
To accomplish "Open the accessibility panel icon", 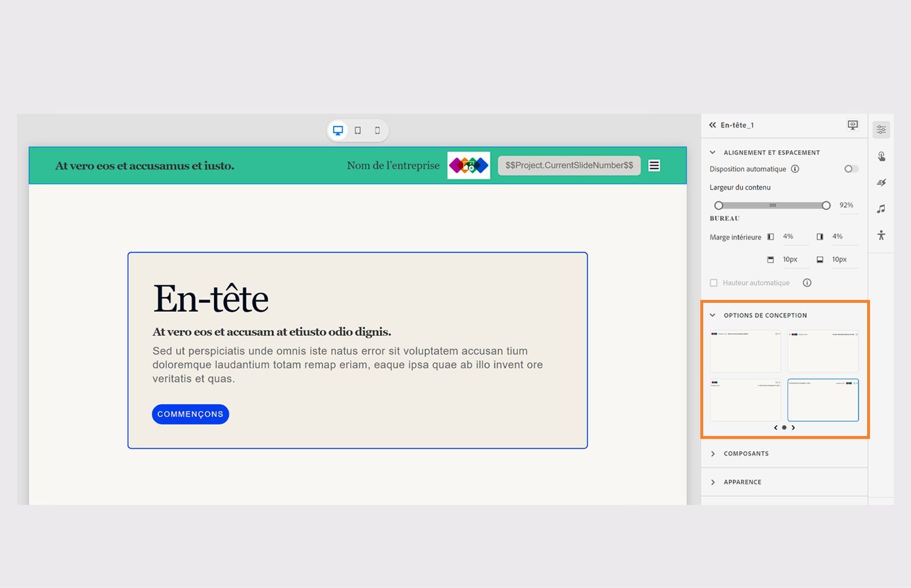I will pos(881,233).
